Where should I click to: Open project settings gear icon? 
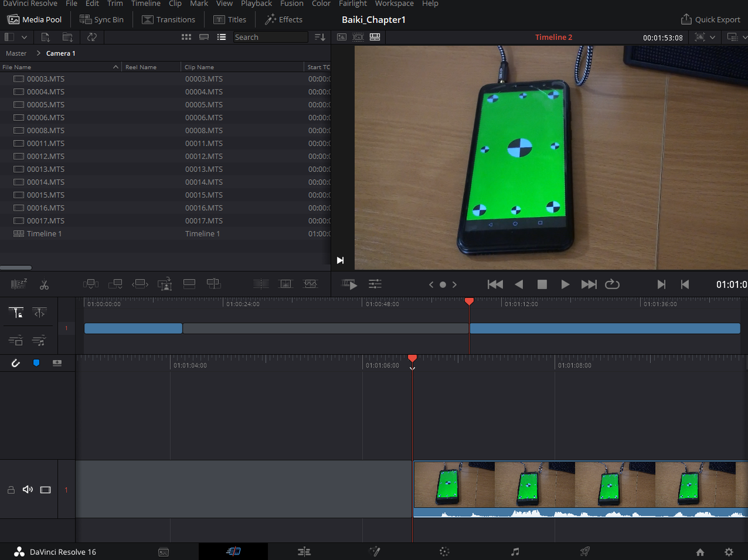(729, 552)
